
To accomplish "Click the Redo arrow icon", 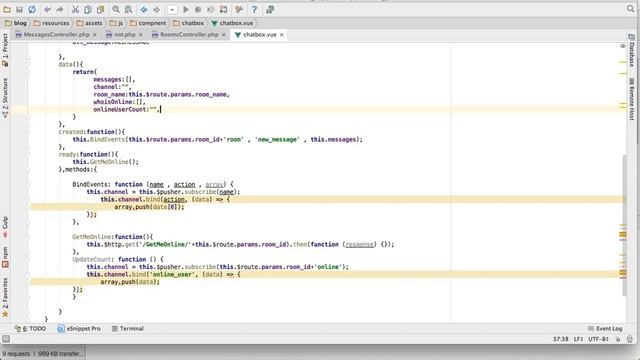I will [x=60, y=9].
